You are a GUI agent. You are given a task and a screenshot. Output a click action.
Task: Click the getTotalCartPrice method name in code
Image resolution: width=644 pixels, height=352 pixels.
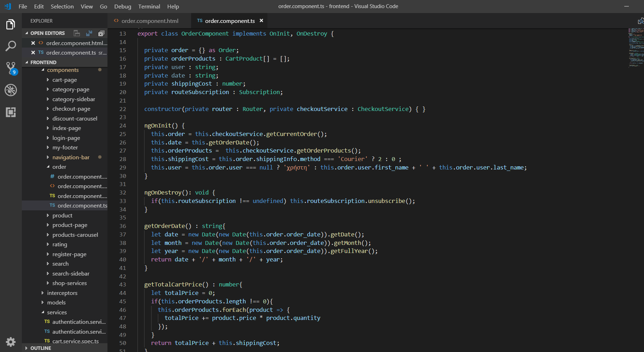coord(173,285)
